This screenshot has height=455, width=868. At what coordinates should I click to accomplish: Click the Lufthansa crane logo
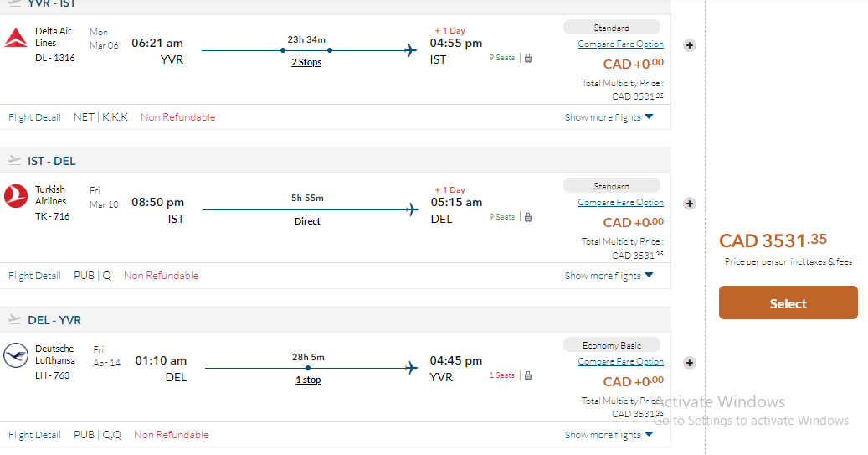(16, 355)
